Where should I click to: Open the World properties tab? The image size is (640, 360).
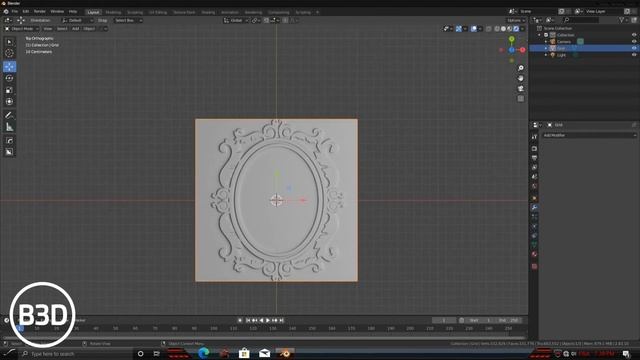tap(534, 187)
